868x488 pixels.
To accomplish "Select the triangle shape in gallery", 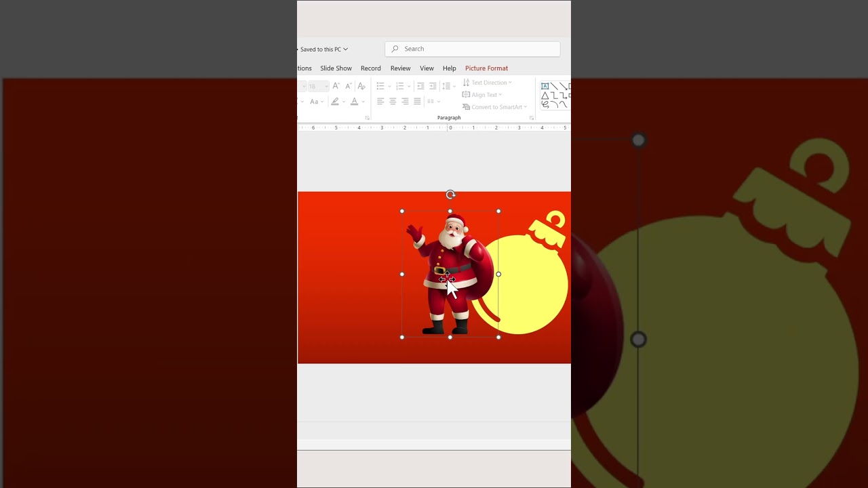I will [545, 96].
